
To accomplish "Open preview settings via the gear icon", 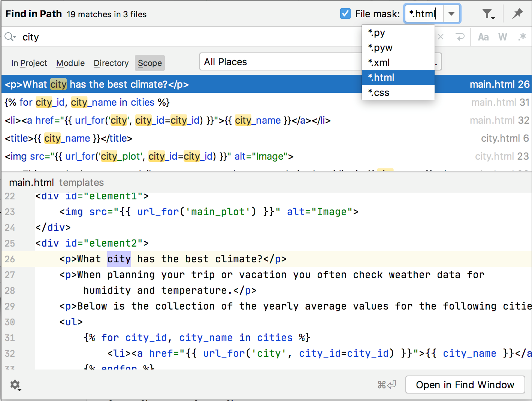I will 15,385.
